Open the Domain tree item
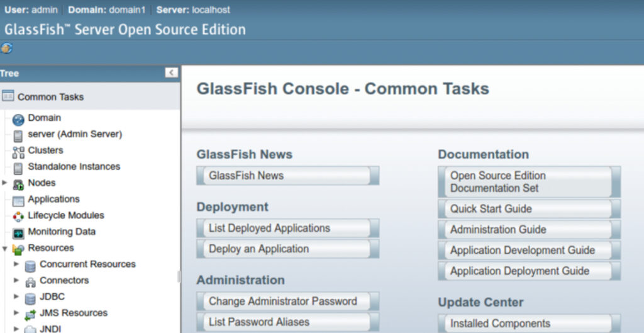Screen dimensions: 644x333 (x=45, y=118)
